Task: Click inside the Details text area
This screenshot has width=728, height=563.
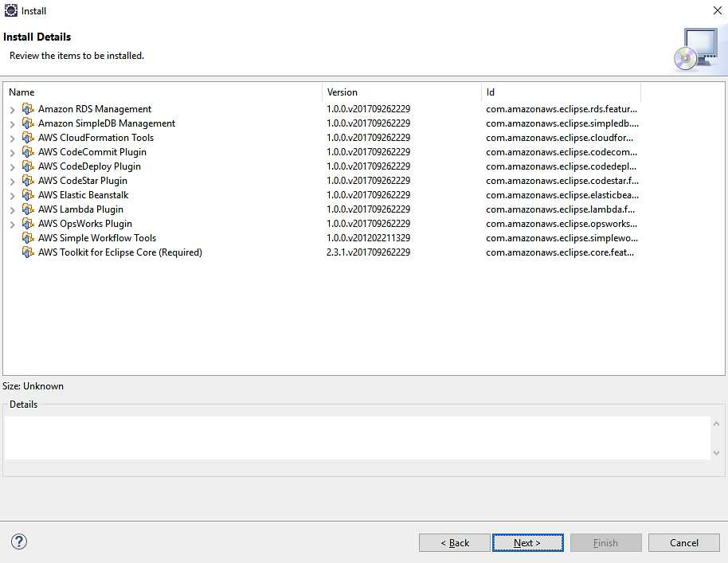Action: point(358,438)
